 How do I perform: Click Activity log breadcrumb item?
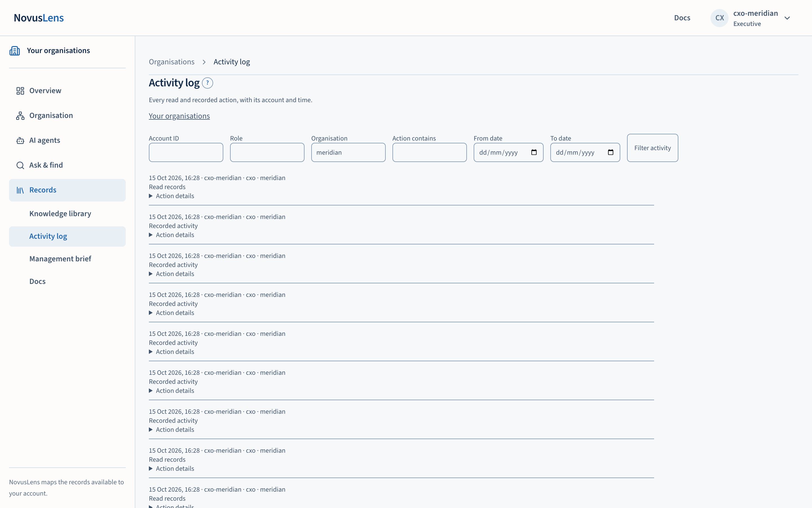point(231,62)
